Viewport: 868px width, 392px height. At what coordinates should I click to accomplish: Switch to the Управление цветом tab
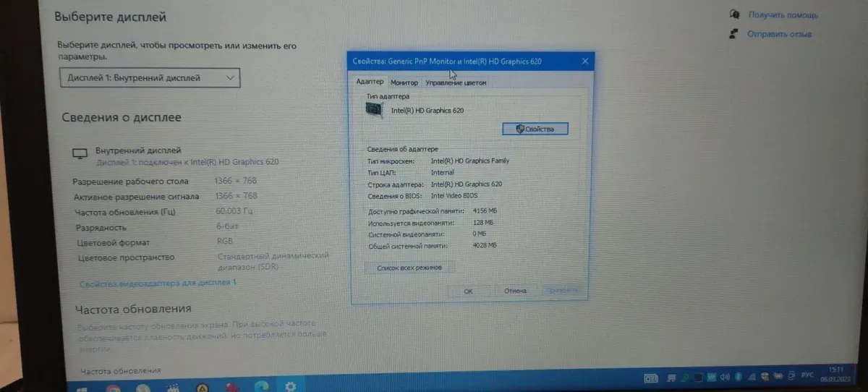456,82
